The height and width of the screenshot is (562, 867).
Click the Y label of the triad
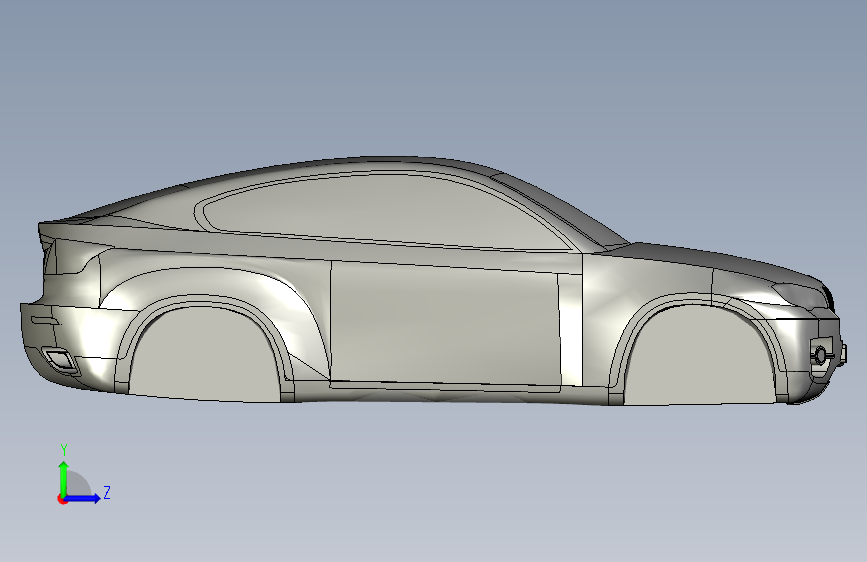click(x=64, y=450)
